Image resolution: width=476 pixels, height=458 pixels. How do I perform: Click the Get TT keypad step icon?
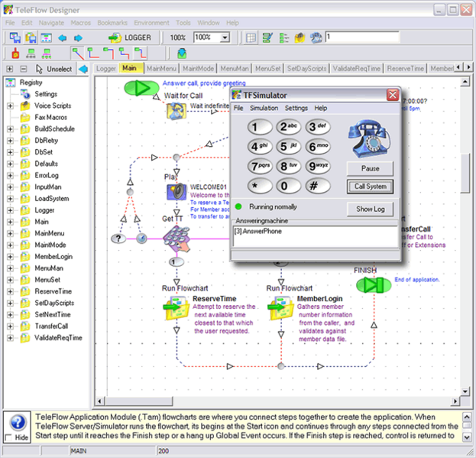click(176, 239)
